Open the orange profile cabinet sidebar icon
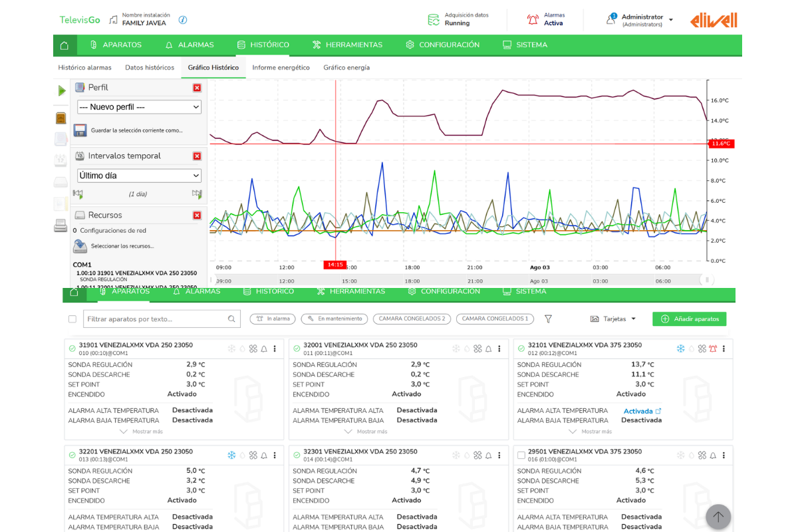 click(x=61, y=118)
